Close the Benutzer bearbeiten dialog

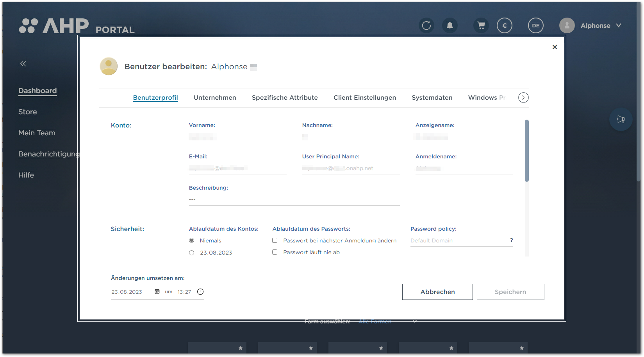coord(555,47)
